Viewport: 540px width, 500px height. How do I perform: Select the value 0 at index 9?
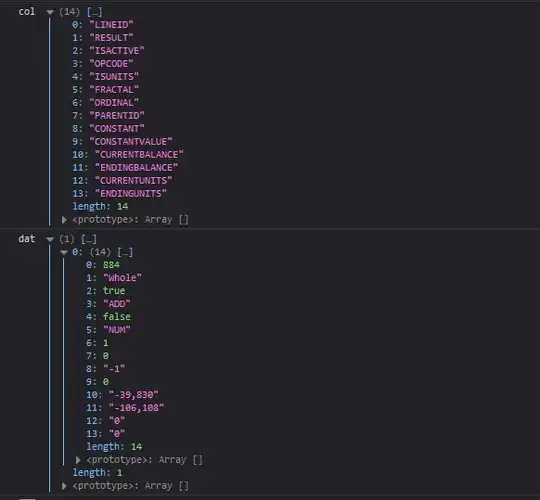coord(106,382)
